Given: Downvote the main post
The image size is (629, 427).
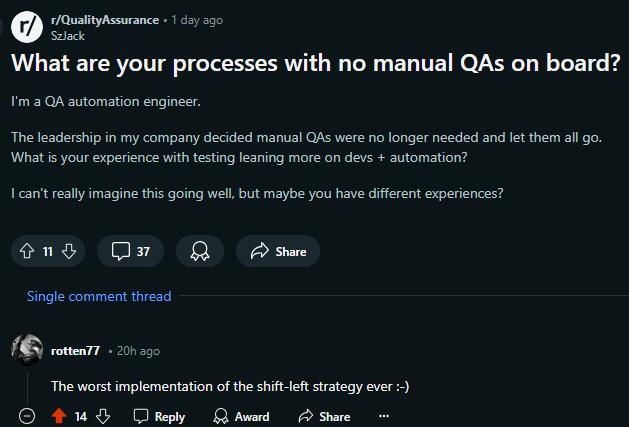Looking at the screenshot, I should tap(68, 251).
